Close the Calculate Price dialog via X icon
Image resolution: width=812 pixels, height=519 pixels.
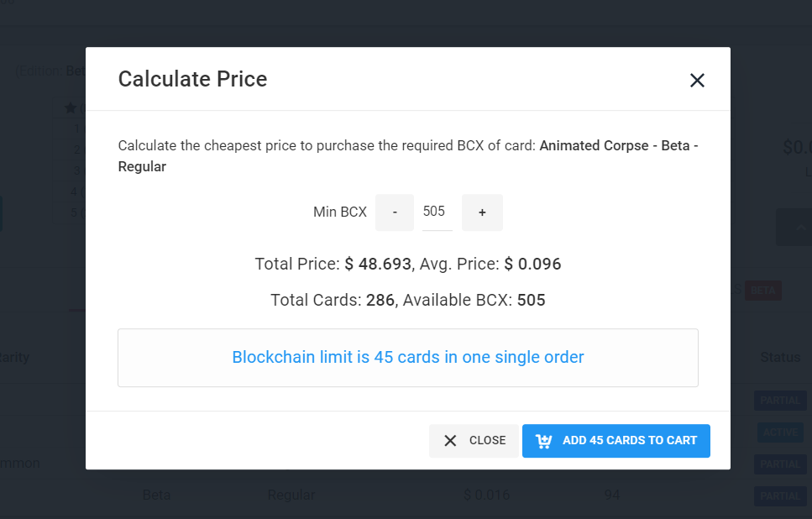(697, 81)
